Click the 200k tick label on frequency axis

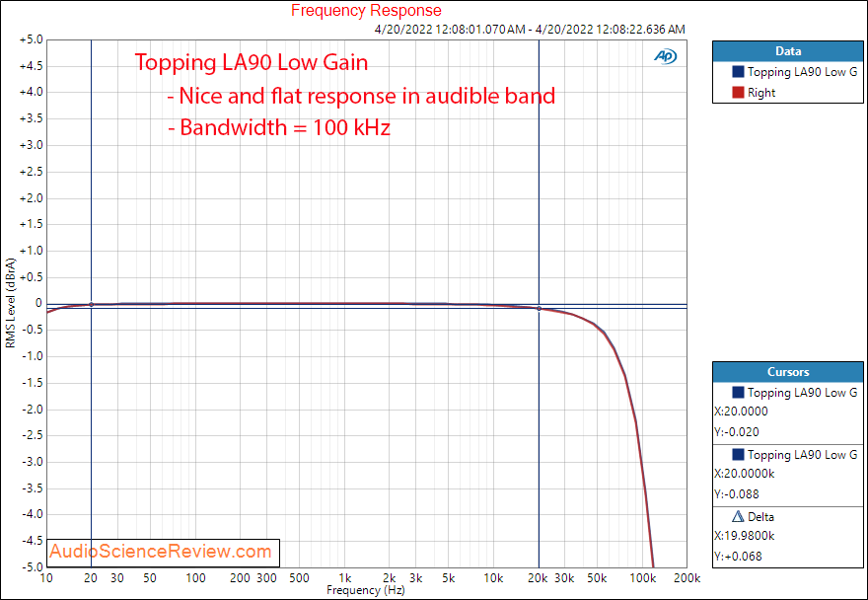[687, 578]
